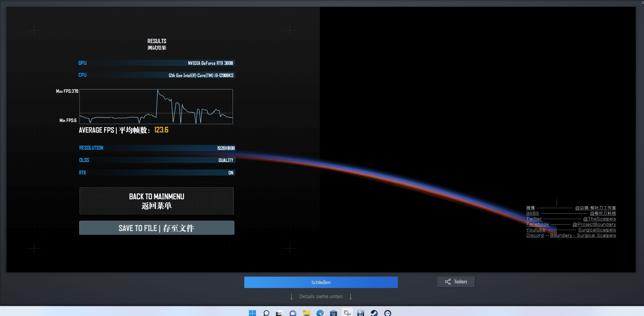644x316 pixels.
Task: Click the DLSS label
Action: click(x=84, y=160)
